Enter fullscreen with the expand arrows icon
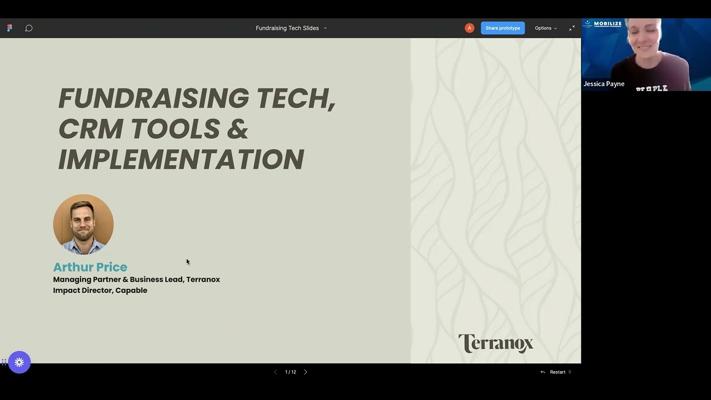The height and width of the screenshot is (400, 711). (572, 28)
